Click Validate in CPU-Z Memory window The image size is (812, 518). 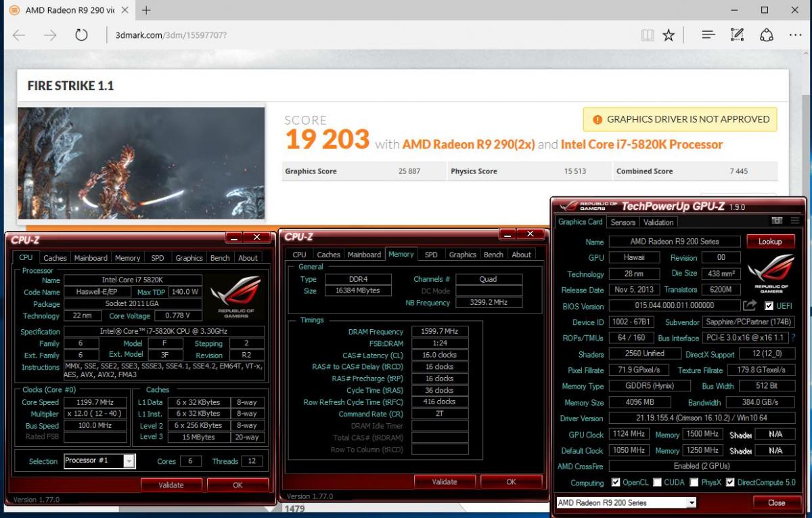pos(445,482)
